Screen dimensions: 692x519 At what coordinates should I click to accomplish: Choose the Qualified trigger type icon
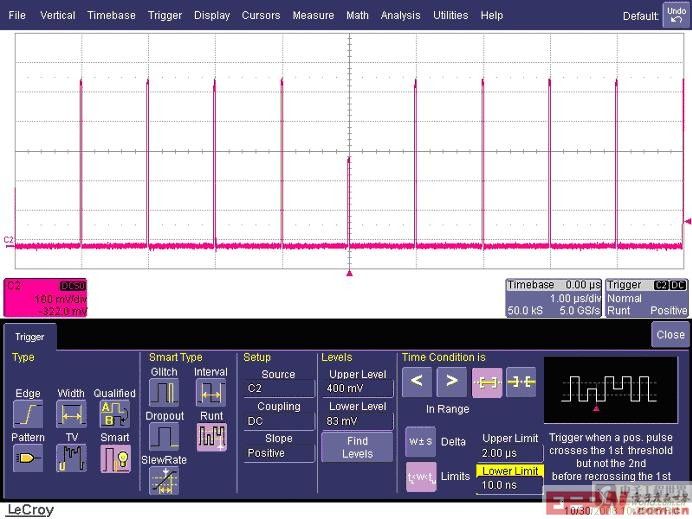(x=114, y=414)
